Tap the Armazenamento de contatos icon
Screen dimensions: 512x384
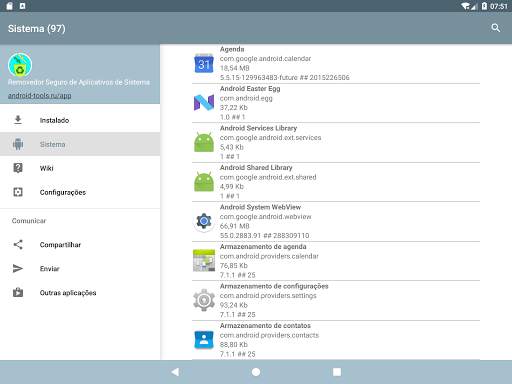tap(204, 340)
